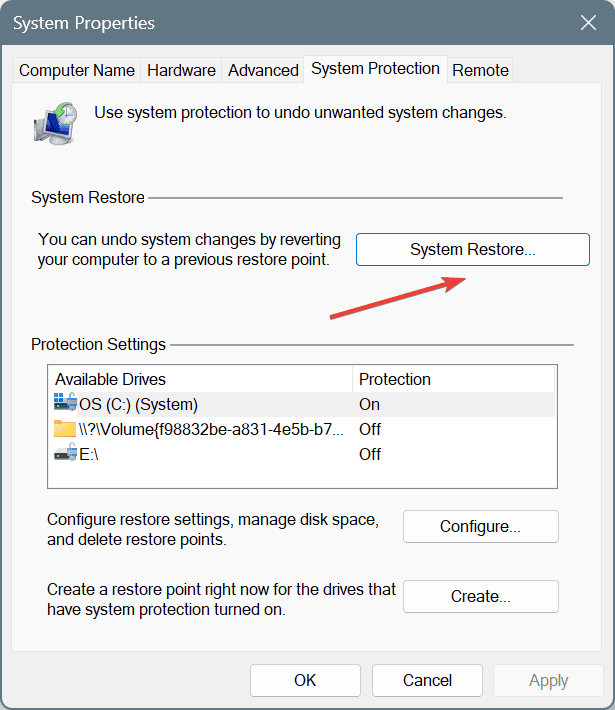Click the volume folder icon in drives list

[66, 429]
